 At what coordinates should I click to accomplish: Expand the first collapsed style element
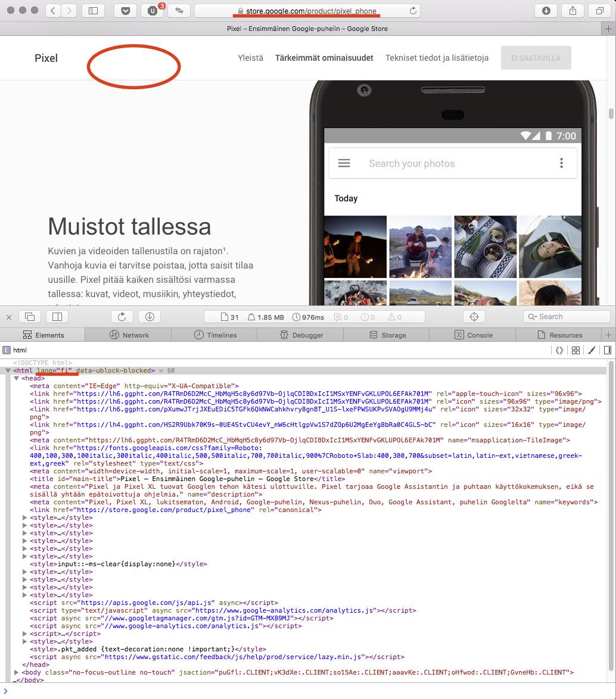click(25, 517)
